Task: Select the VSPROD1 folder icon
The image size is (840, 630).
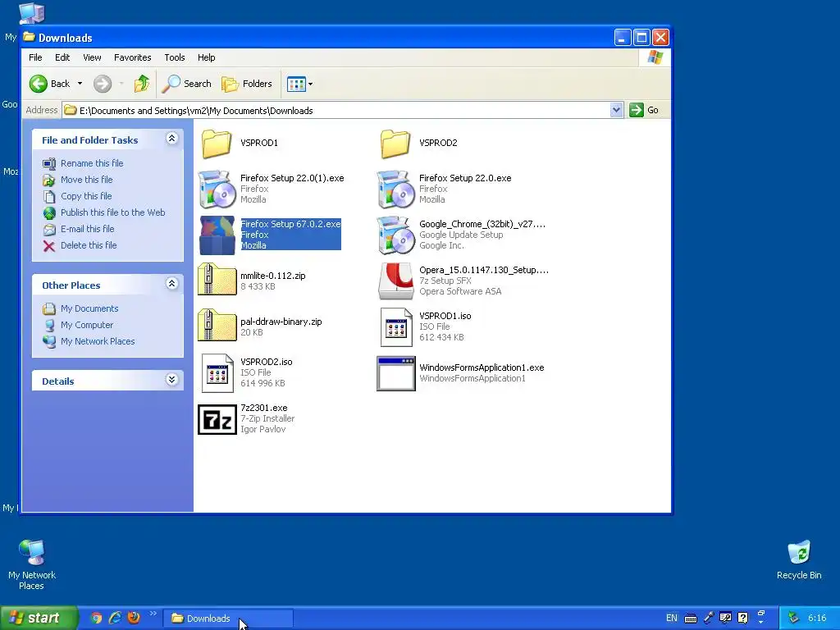Action: (217, 144)
